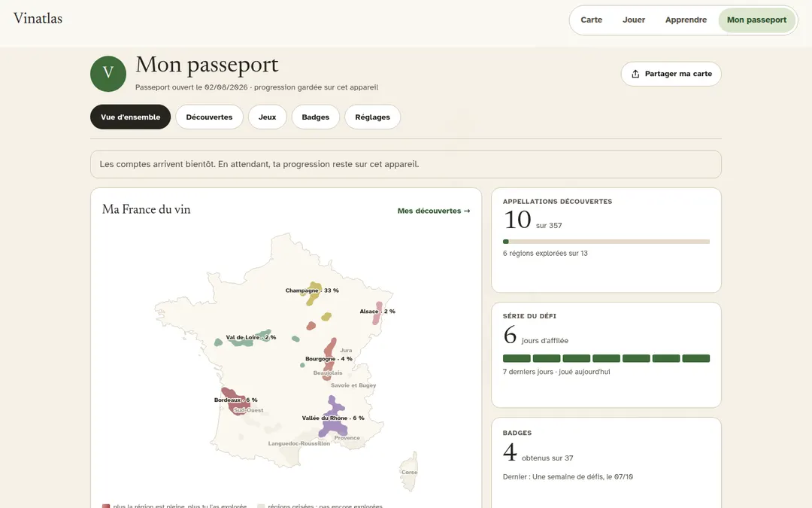Click the greyed Beaujolais region label
This screenshot has height=508, width=812.
[327, 373]
